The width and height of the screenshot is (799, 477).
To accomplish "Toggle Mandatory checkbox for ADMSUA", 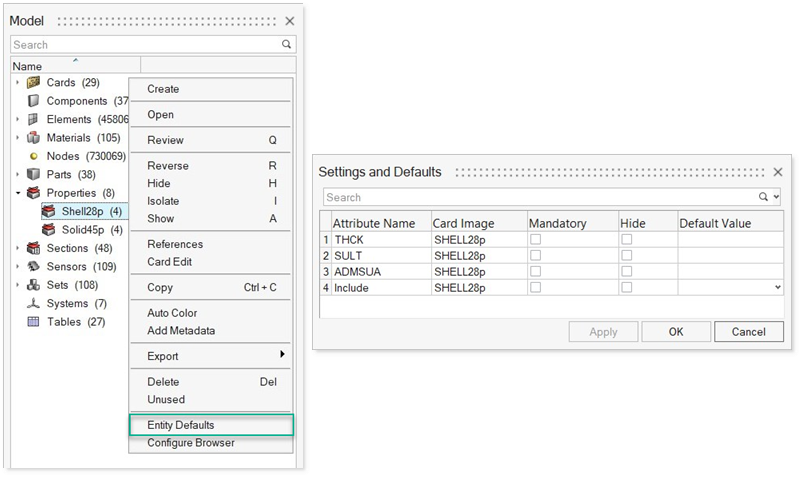I will click(535, 272).
